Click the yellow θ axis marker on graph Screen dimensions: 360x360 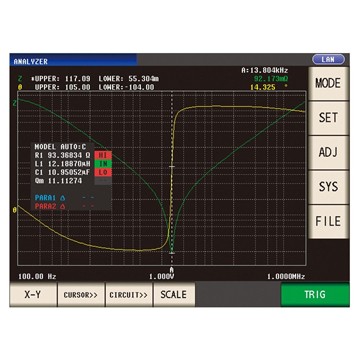[14, 210]
